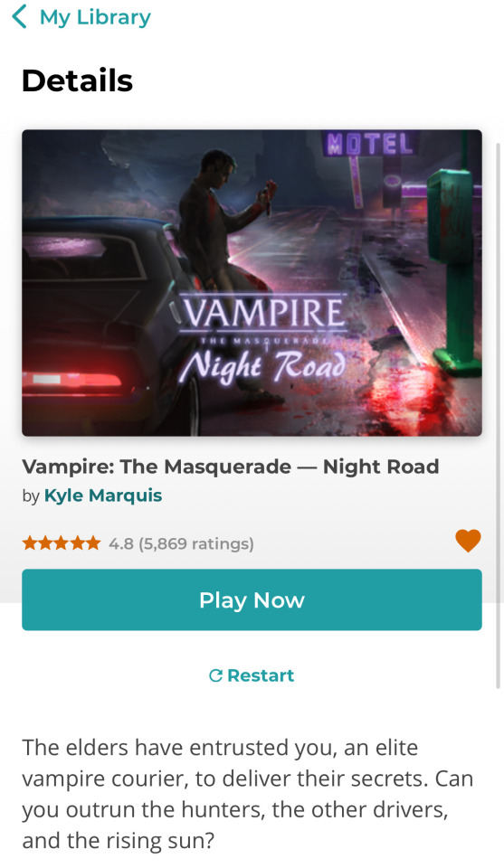Click the vertical scrollbar on right
504x868 pixels.
point(498,415)
